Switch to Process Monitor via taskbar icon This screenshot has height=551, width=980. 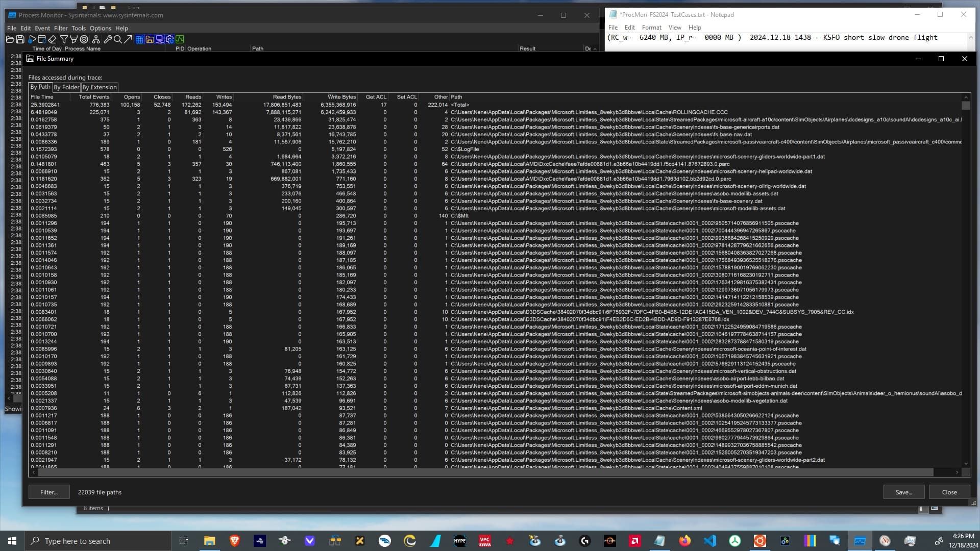[x=860, y=541]
